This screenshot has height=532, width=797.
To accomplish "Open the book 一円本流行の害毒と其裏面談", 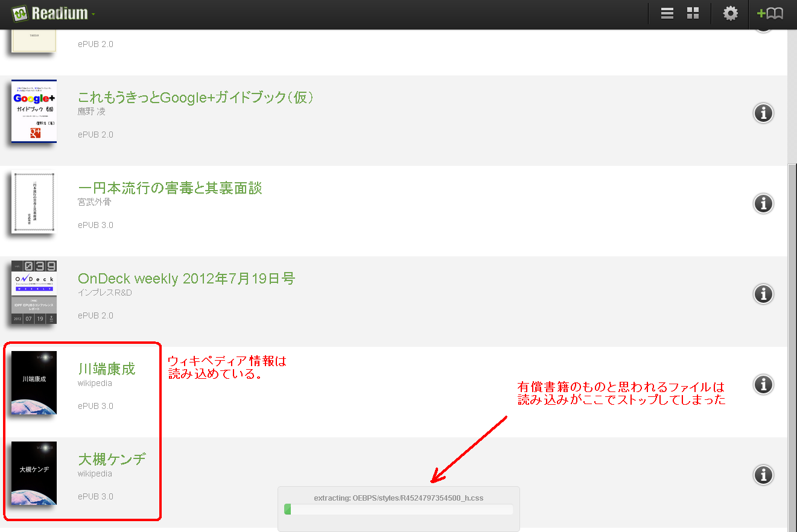I will pos(170,188).
